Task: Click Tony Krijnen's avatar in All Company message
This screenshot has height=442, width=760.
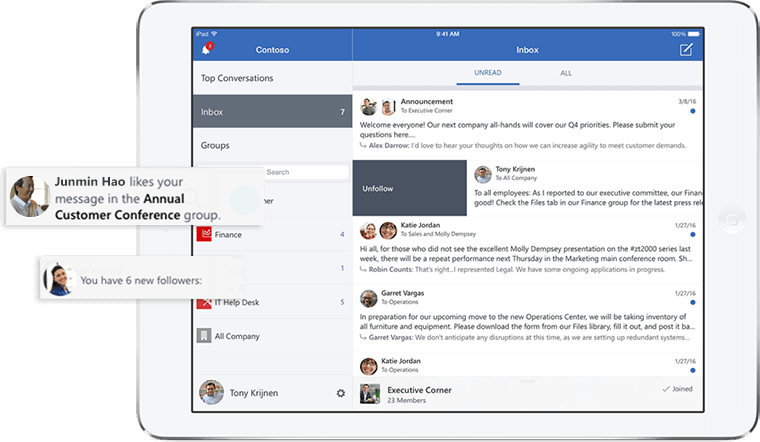Action: click(483, 174)
